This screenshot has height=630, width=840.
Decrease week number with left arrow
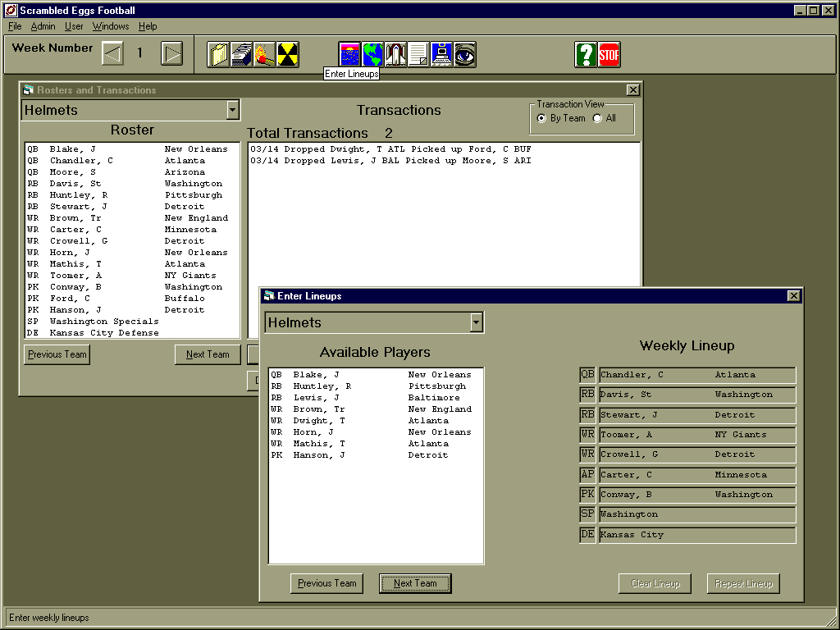(x=112, y=54)
